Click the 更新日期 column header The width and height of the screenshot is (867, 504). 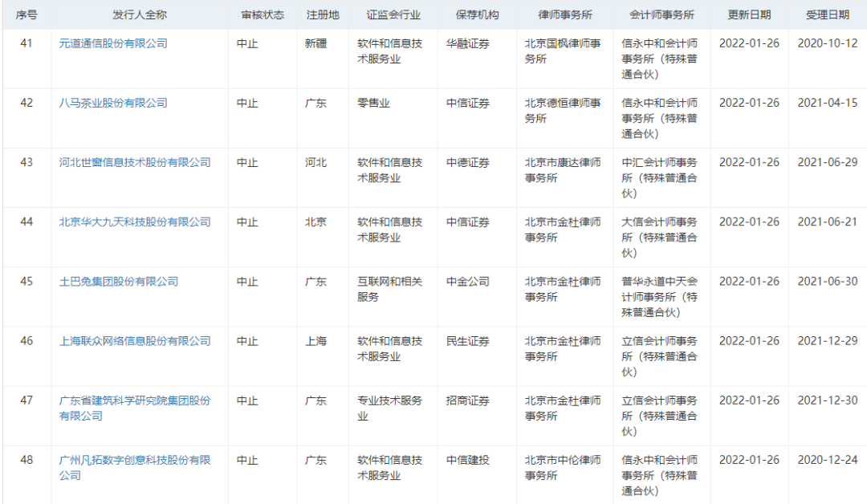[749, 15]
